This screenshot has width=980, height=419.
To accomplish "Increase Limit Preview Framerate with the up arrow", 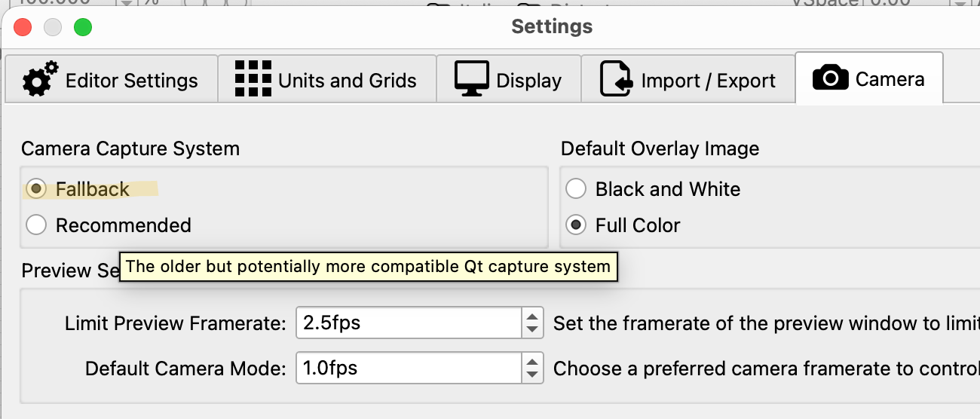I will [532, 317].
